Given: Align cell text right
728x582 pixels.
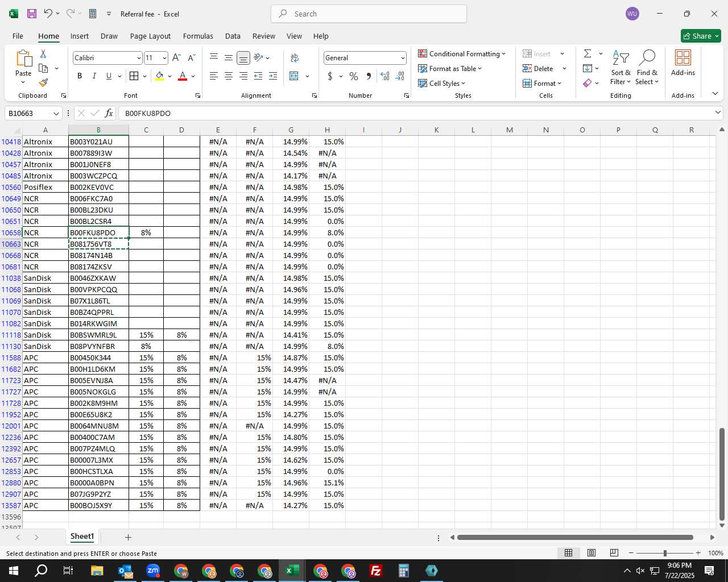Looking at the screenshot, I should pos(243,76).
